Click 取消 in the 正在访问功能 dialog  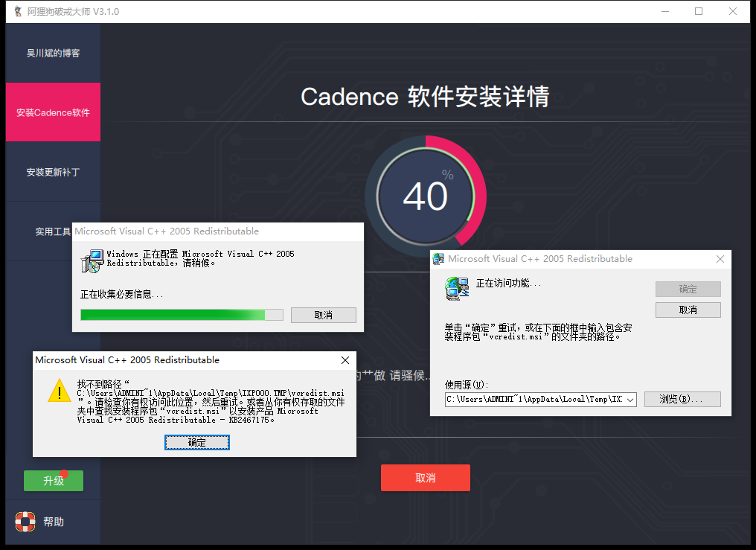point(688,310)
